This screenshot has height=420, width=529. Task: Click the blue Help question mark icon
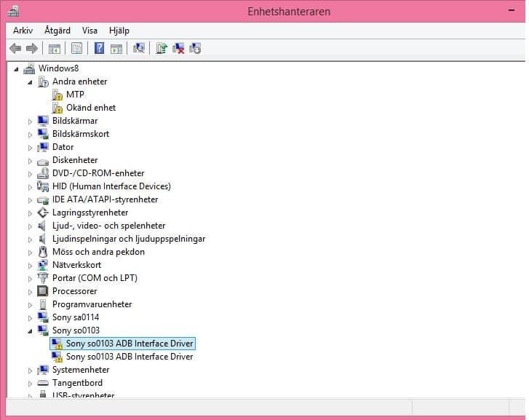pos(99,49)
